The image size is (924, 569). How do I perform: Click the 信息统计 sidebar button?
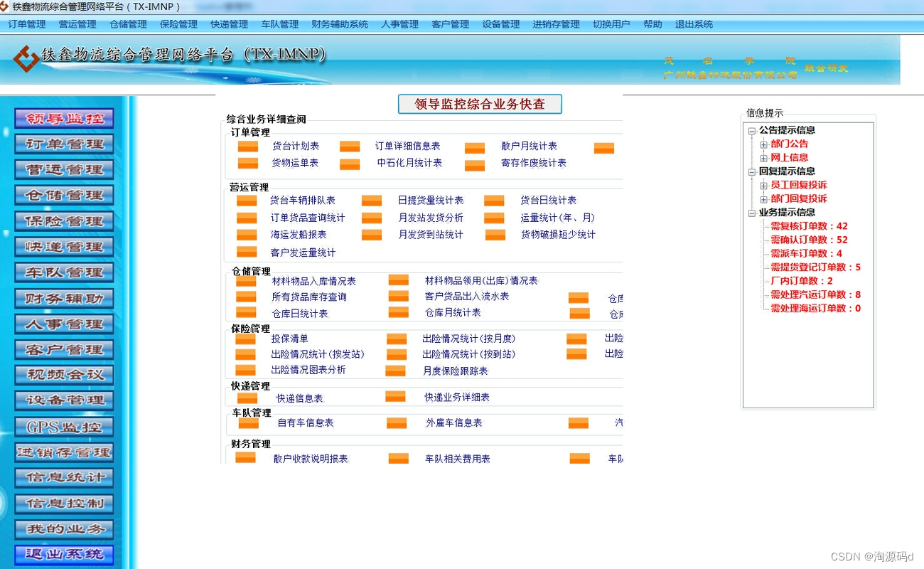pos(65,477)
